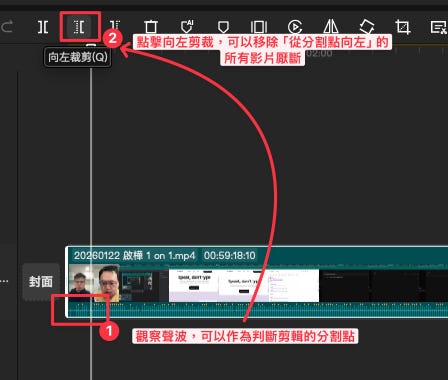Click the delete clip icon

(x=151, y=27)
